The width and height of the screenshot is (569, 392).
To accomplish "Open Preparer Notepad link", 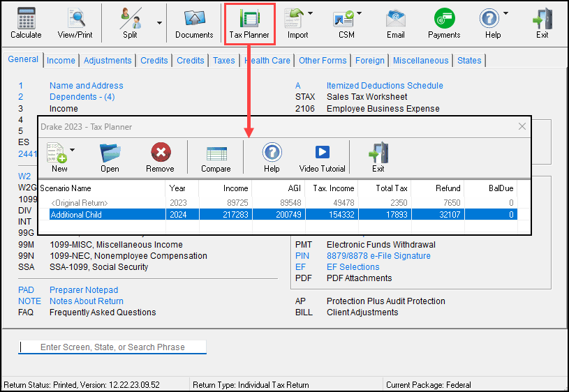I will [84, 290].
